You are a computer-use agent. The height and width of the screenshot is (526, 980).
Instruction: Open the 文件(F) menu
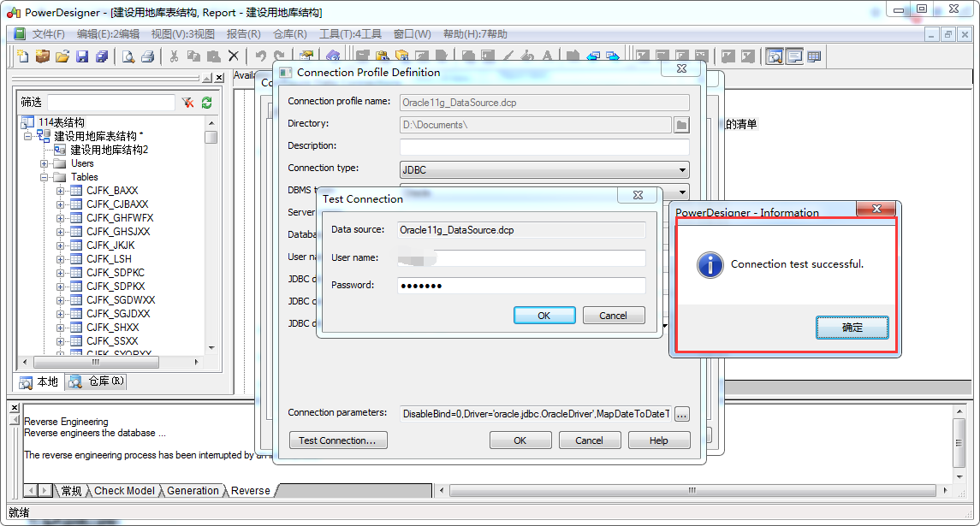coord(50,33)
